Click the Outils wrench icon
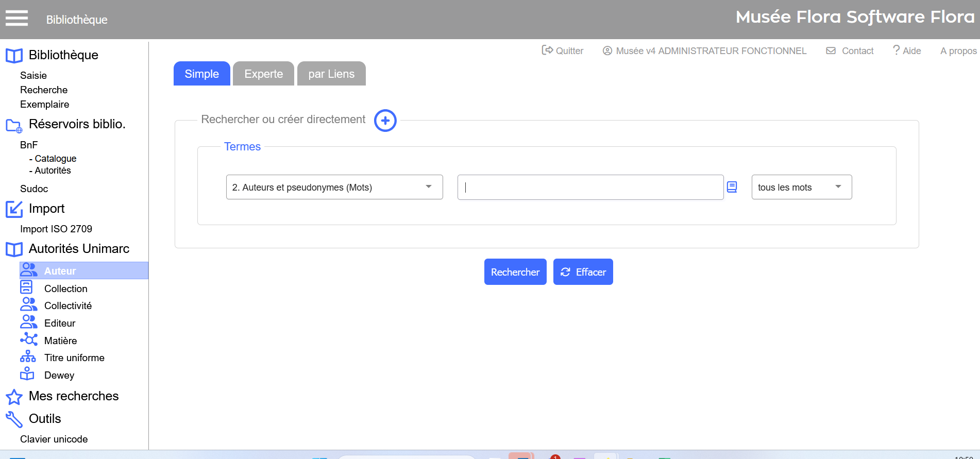The height and width of the screenshot is (459, 980). [14, 419]
